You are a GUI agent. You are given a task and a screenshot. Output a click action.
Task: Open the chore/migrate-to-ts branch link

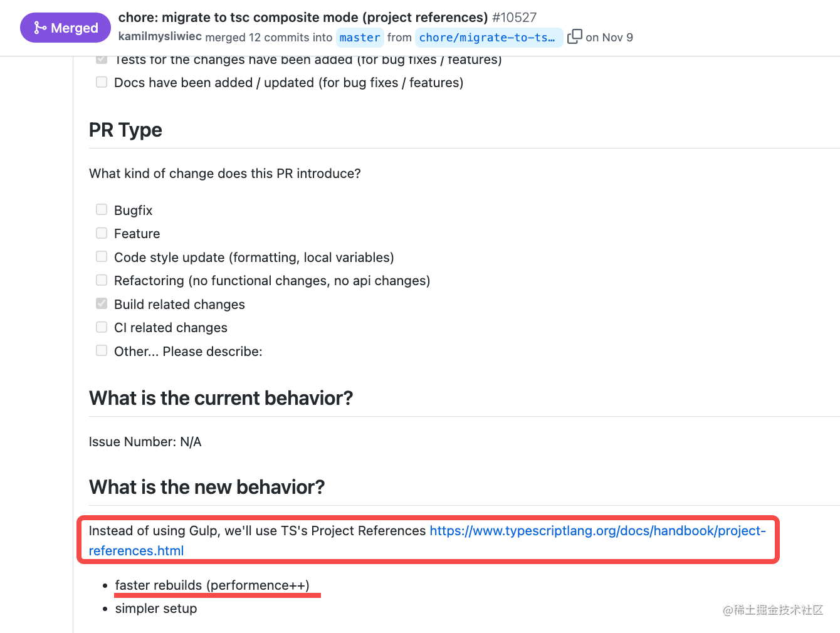[488, 38]
